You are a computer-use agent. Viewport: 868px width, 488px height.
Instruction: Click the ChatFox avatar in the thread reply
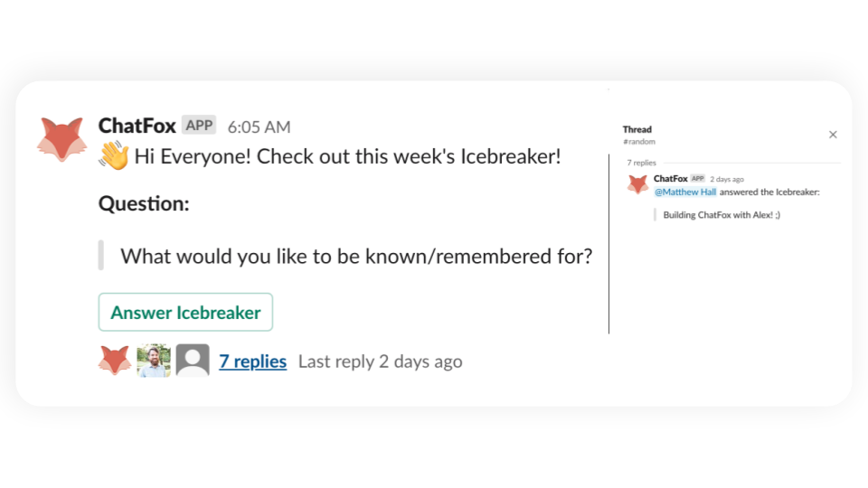637,184
